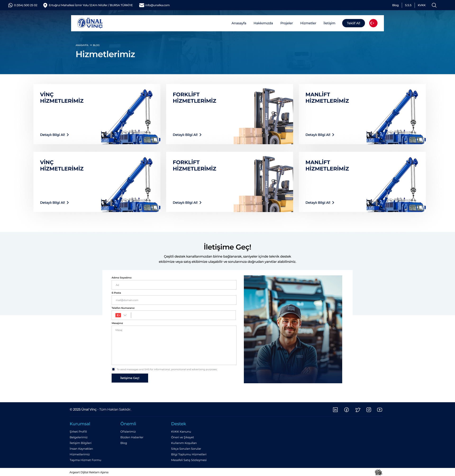
Task: Toggle the SMS consent checkbox
Action: click(113, 369)
